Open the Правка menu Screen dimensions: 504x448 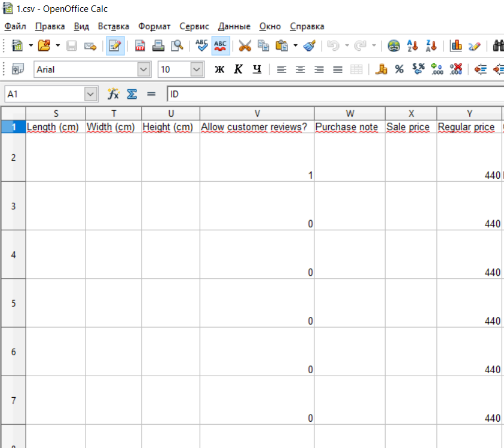click(50, 26)
